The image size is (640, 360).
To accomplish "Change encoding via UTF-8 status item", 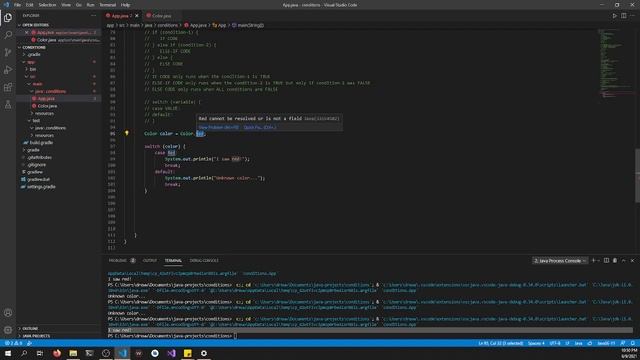I will click(x=555, y=343).
